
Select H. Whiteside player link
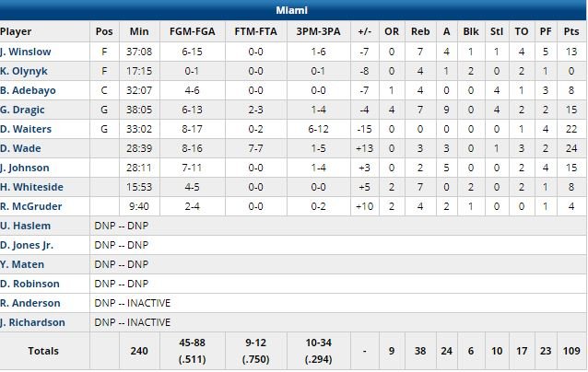28,187
